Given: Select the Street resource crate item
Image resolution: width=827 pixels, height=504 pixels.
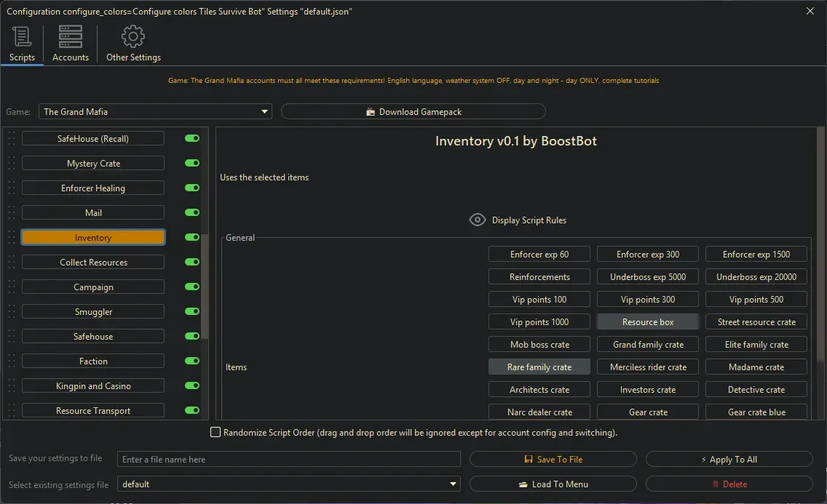Looking at the screenshot, I should 756,321.
